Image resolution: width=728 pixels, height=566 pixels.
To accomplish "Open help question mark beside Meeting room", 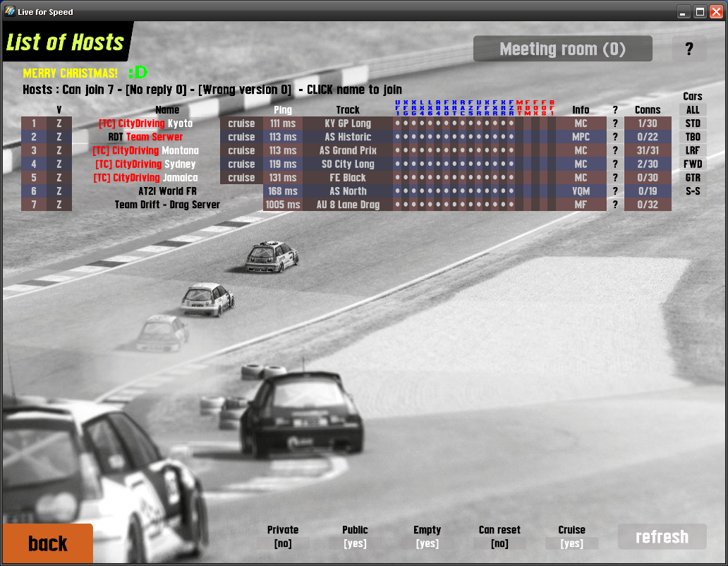I will tap(689, 49).
